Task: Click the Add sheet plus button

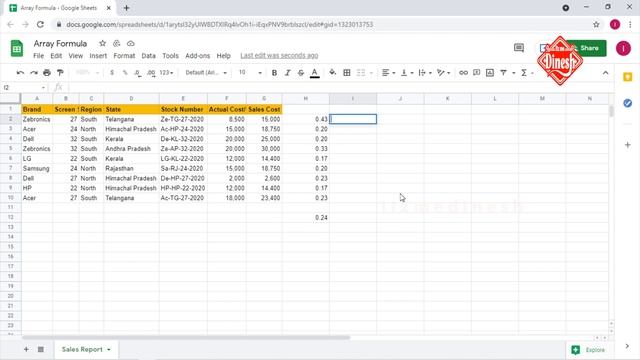Action: pyautogui.click(x=26, y=349)
